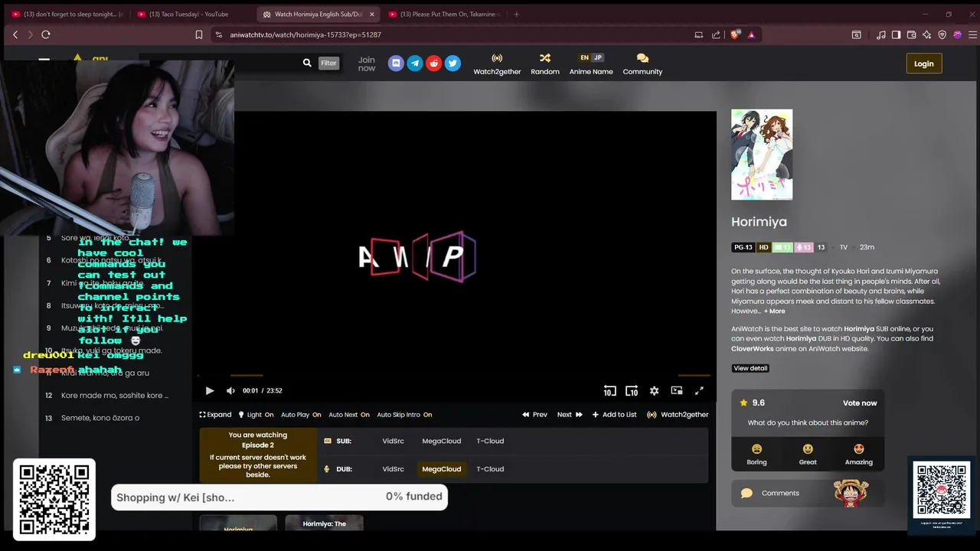Click the Login button

point(924,64)
